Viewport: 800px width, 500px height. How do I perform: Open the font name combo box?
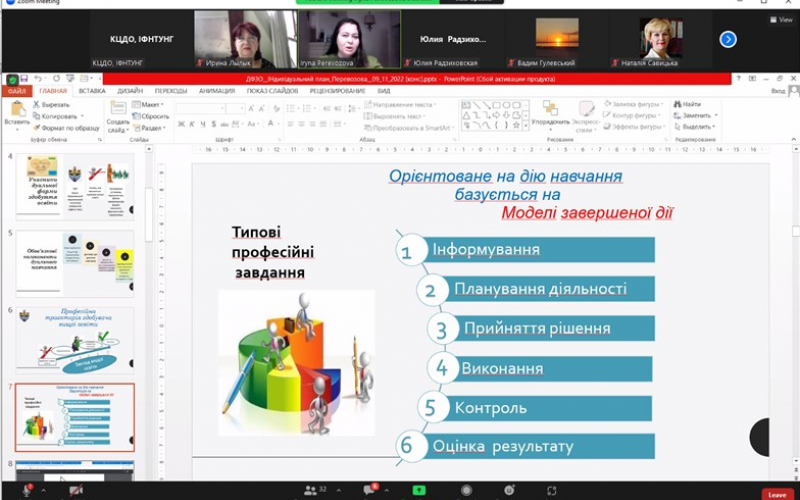(x=201, y=109)
